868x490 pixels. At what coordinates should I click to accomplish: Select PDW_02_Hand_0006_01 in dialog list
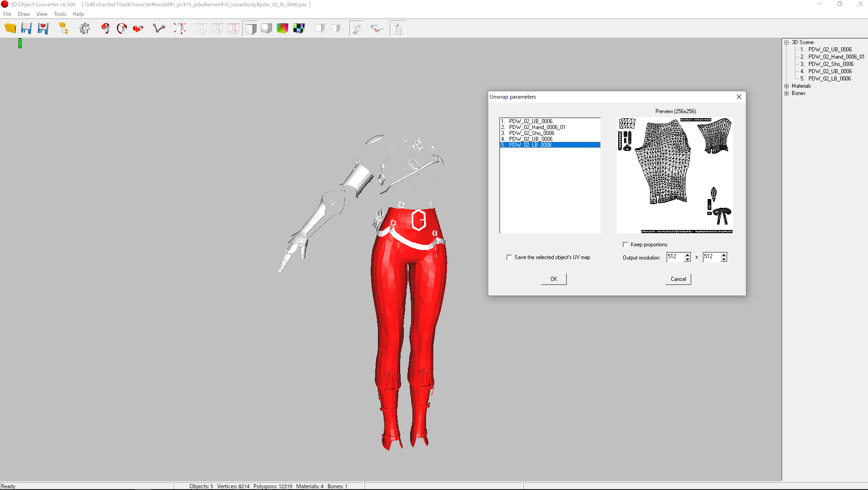(x=537, y=127)
